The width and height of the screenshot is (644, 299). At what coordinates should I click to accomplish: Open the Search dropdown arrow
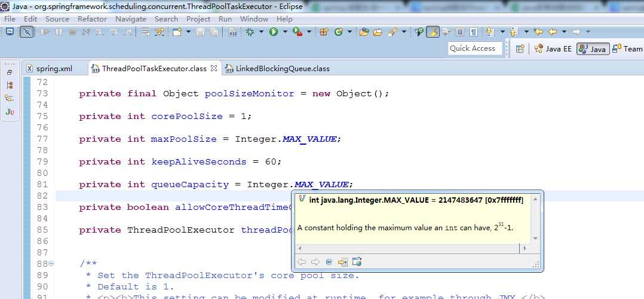(x=404, y=32)
